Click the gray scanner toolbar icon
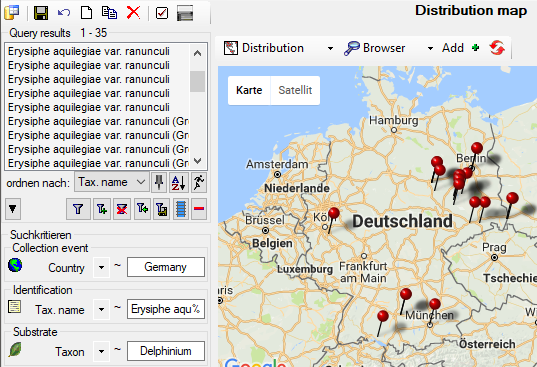 (x=185, y=13)
